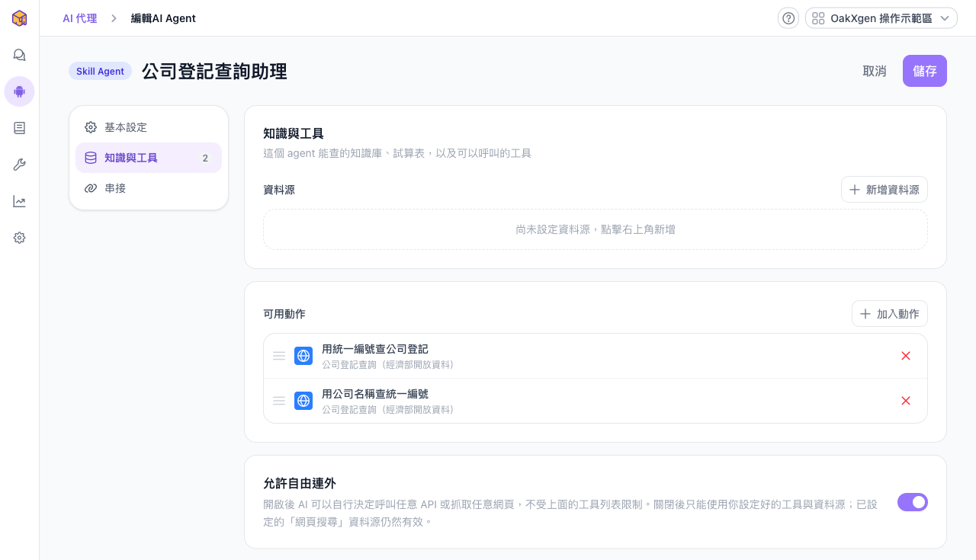
Task: Click drag handle of 用公司名稱查統一編號 row
Action: coord(279,401)
